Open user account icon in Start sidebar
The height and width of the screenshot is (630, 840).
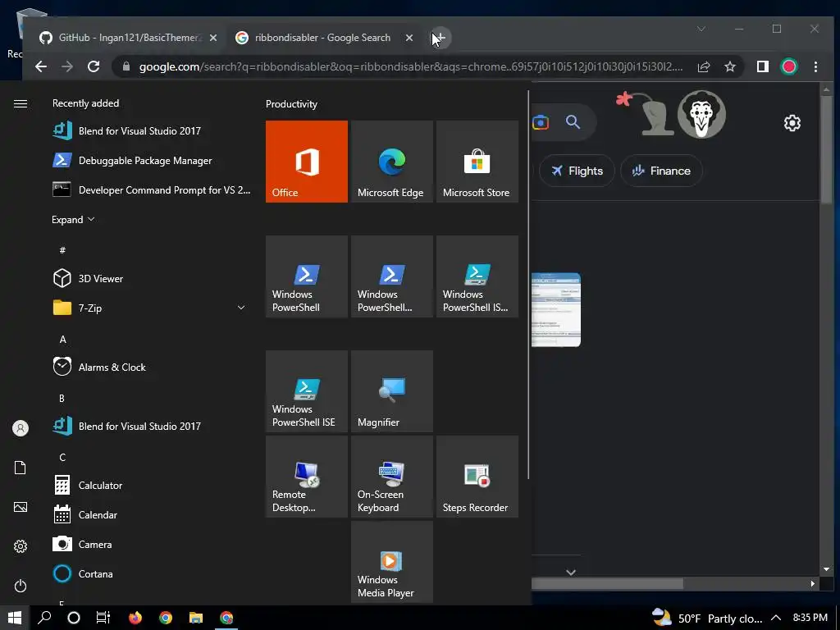(x=21, y=428)
